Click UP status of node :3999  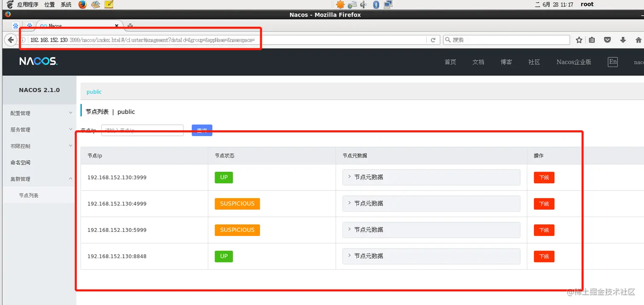[x=224, y=177]
